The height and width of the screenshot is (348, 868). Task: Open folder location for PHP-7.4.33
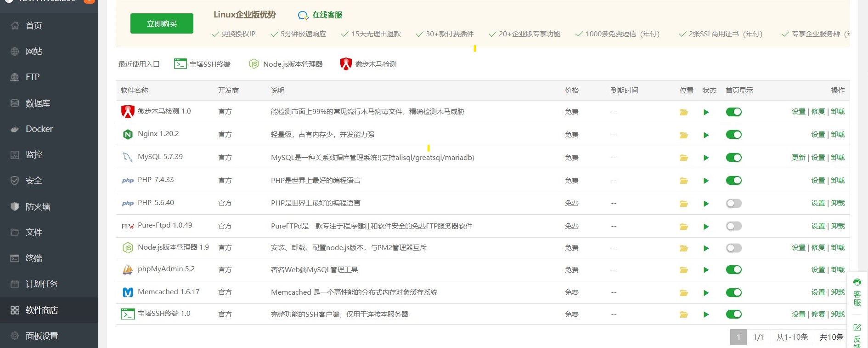[684, 181]
